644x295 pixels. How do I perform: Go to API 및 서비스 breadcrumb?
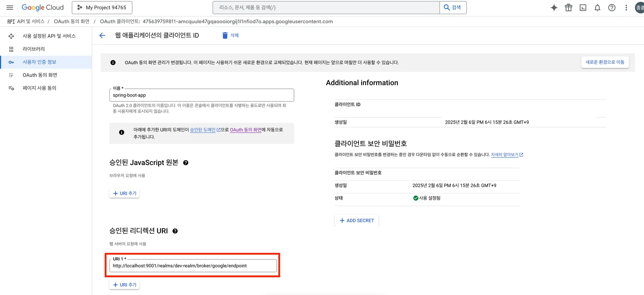(31, 21)
